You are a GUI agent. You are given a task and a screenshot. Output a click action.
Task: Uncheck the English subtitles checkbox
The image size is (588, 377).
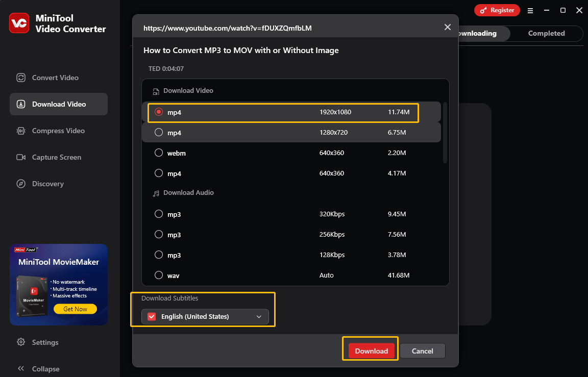click(x=152, y=317)
